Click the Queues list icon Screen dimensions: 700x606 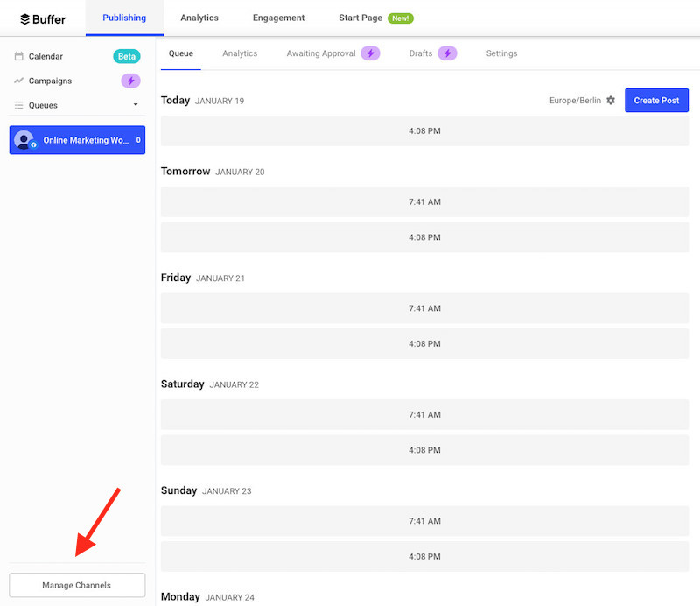(18, 105)
